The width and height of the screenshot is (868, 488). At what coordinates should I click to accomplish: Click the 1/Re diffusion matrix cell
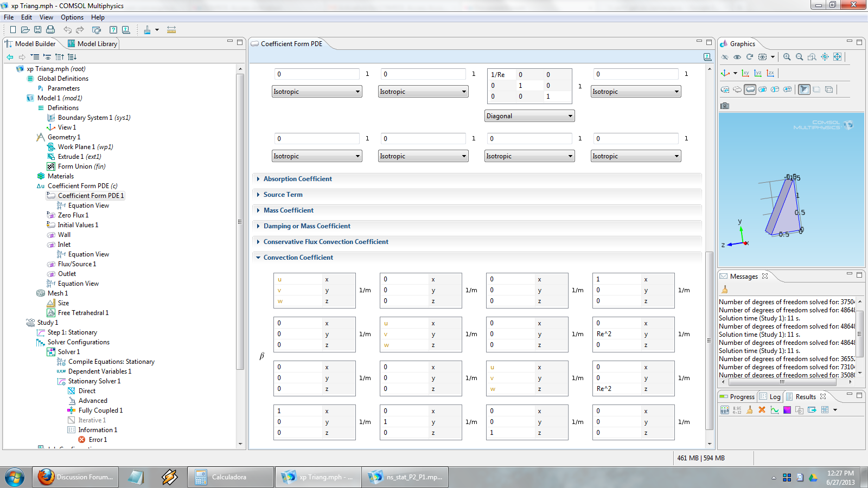click(x=501, y=75)
